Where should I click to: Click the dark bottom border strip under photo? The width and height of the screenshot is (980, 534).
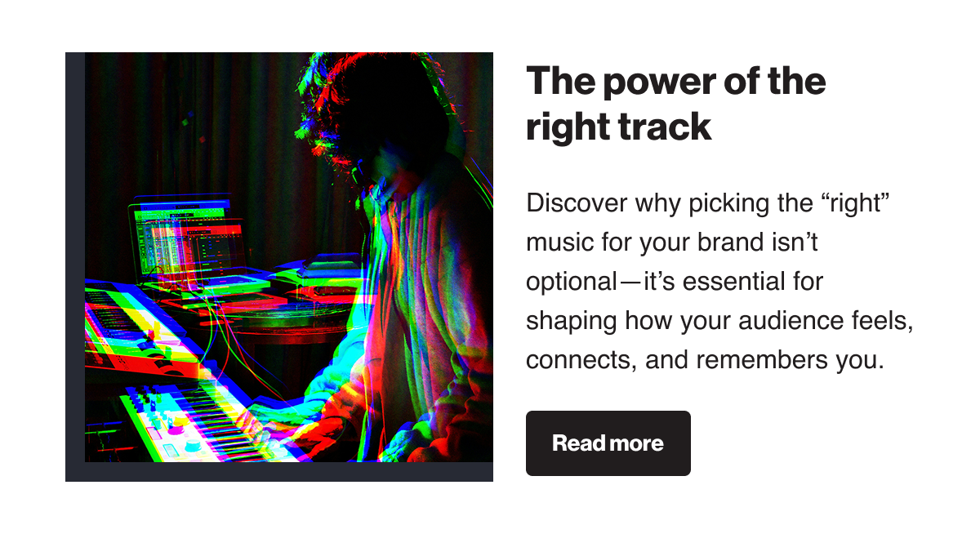click(x=279, y=472)
